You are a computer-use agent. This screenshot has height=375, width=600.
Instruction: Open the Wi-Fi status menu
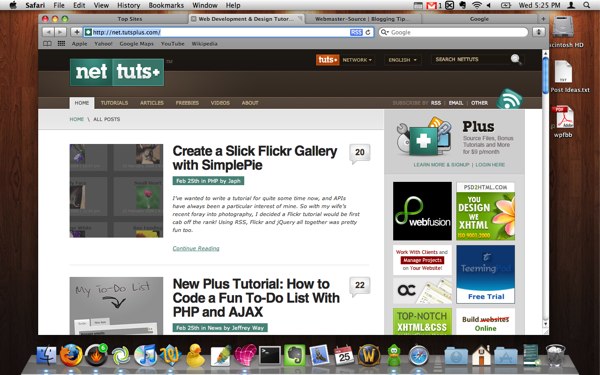click(x=476, y=5)
